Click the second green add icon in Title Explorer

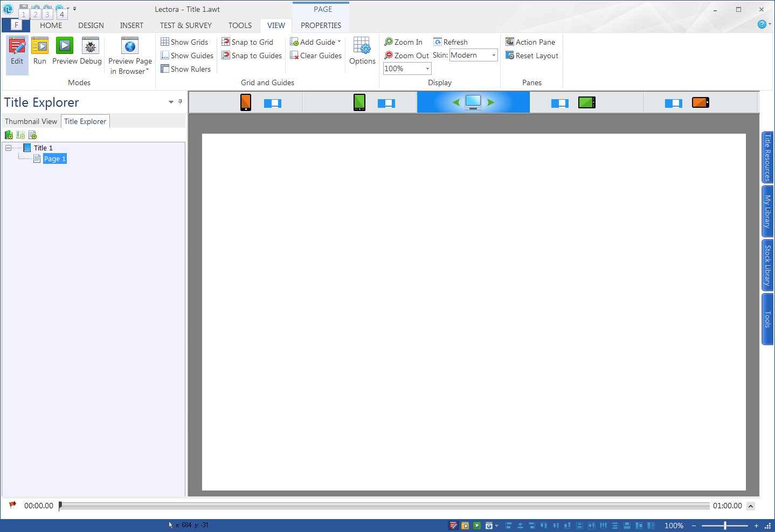coord(20,135)
